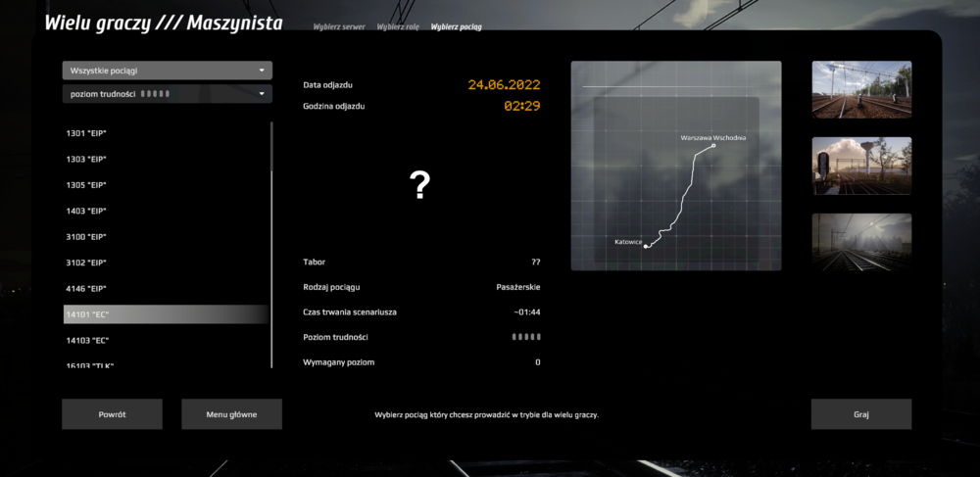
Task: Select train 14103 "EC"
Action: pyautogui.click(x=88, y=341)
